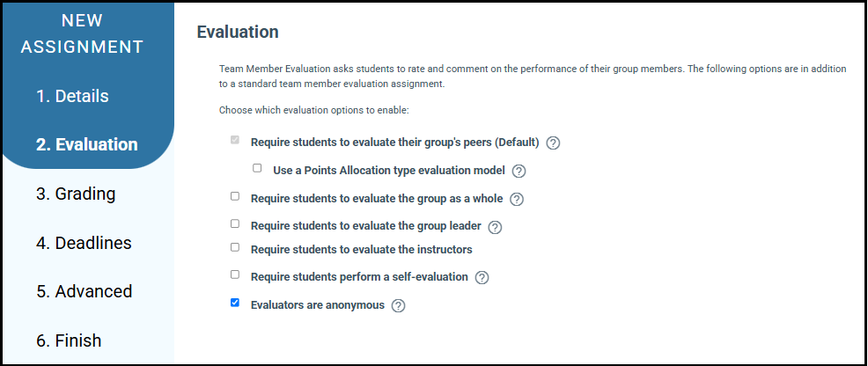Open the 3. Grading step
This screenshot has height=366, width=868.
pos(76,194)
